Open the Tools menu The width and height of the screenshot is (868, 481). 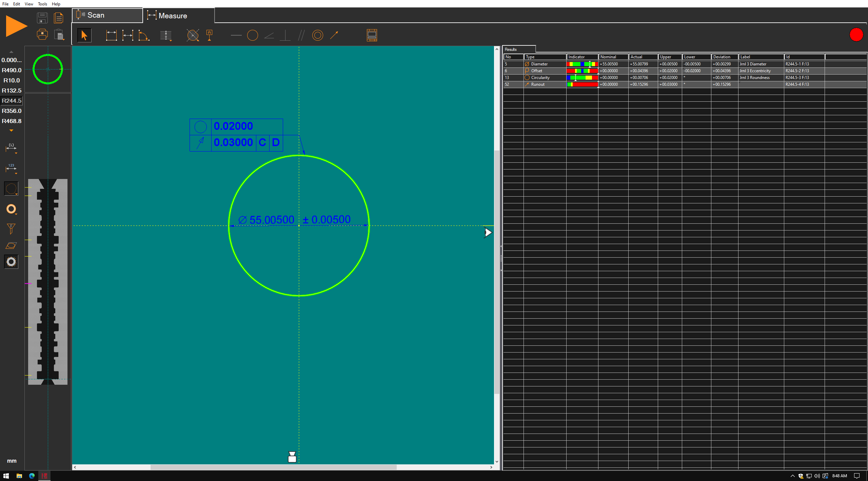[42, 4]
